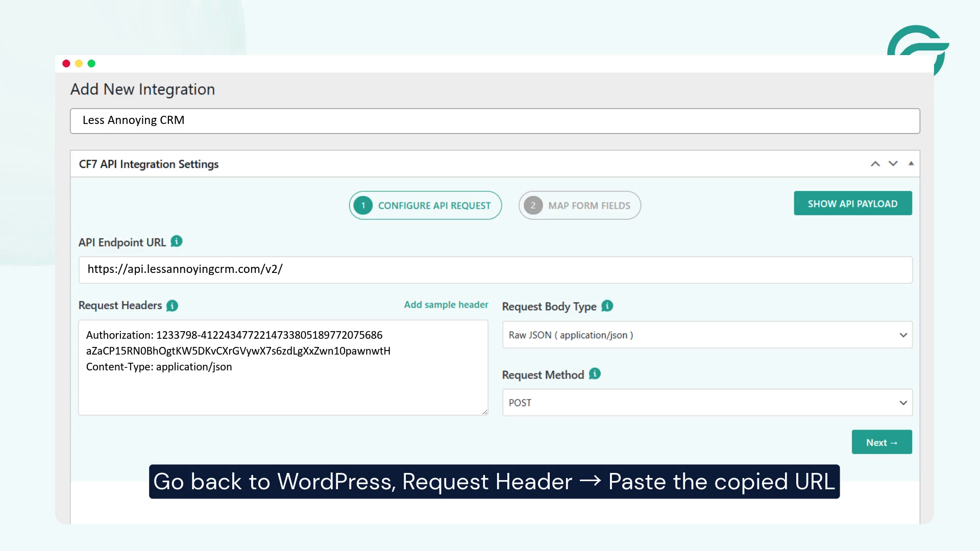
Task: Click the Add sample header link
Action: [x=446, y=305]
